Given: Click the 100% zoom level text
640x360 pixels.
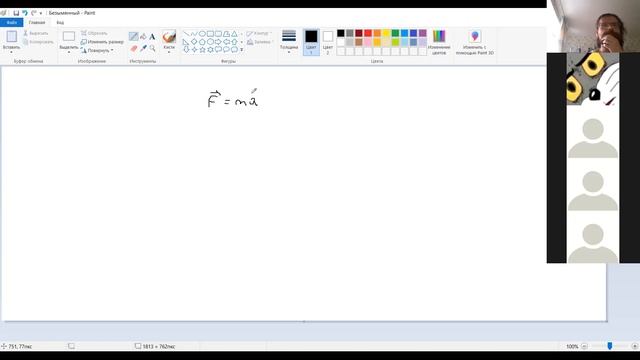Looking at the screenshot, I should (572, 346).
